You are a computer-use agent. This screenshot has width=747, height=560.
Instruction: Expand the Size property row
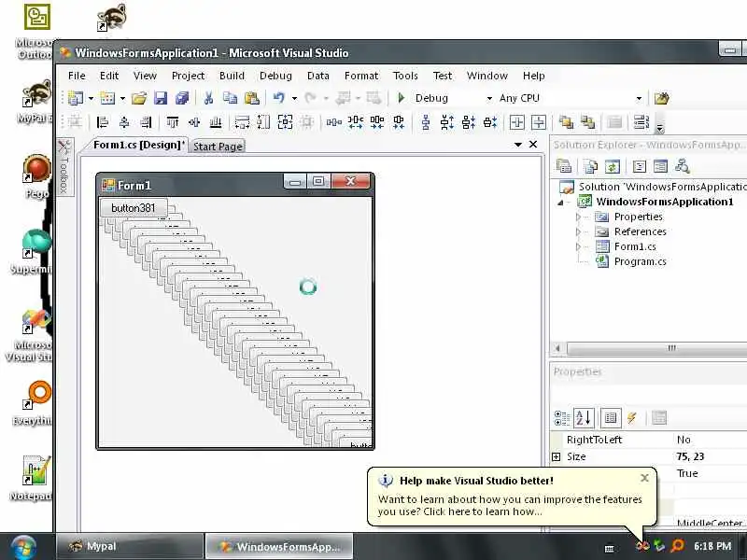[556, 456]
